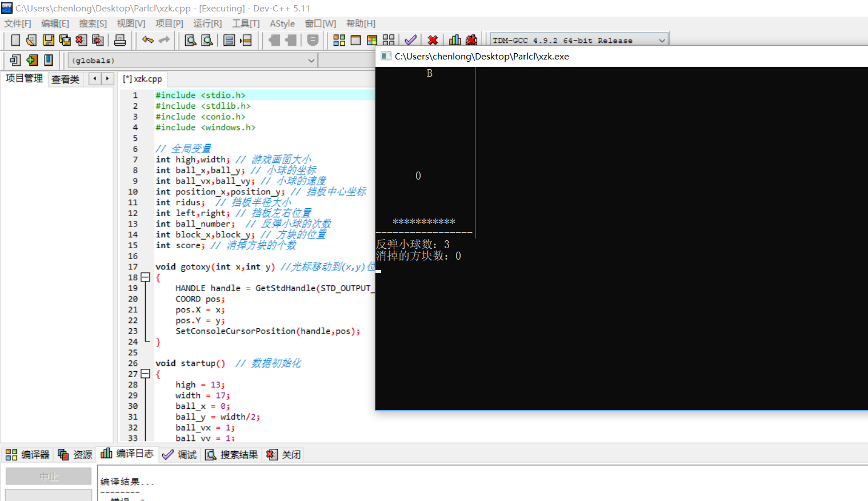Click the green plus insert icon
This screenshot has width=868, height=501.
pos(32,60)
